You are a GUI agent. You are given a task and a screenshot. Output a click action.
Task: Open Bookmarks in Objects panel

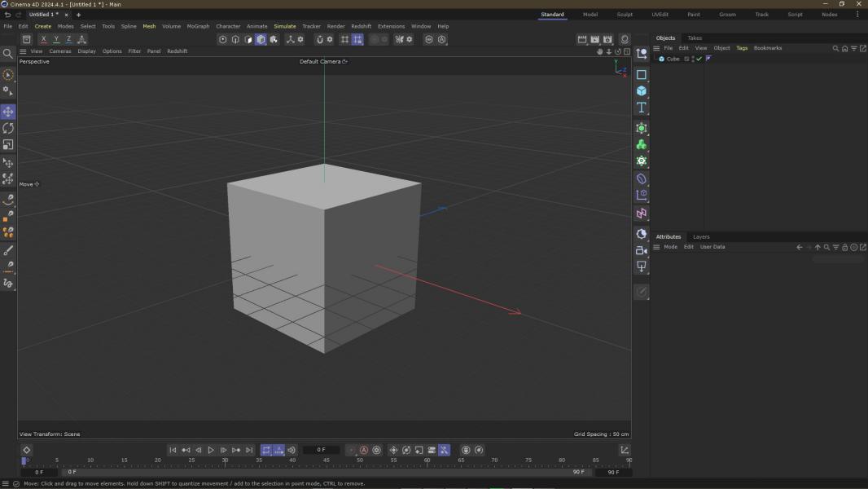[768, 48]
